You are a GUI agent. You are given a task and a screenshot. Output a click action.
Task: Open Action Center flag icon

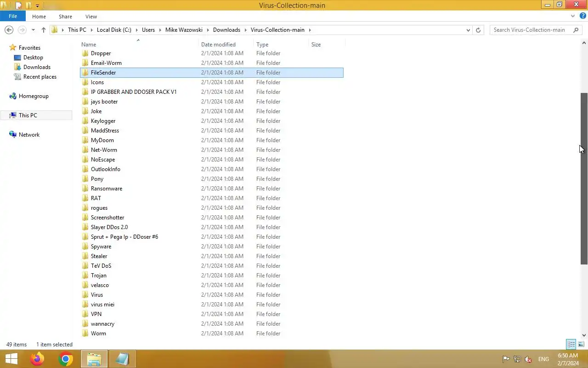(506, 359)
